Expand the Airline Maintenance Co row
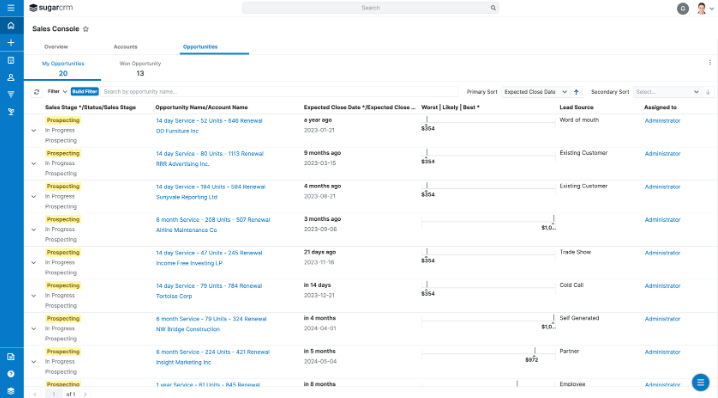The image size is (718, 398). tap(33, 229)
